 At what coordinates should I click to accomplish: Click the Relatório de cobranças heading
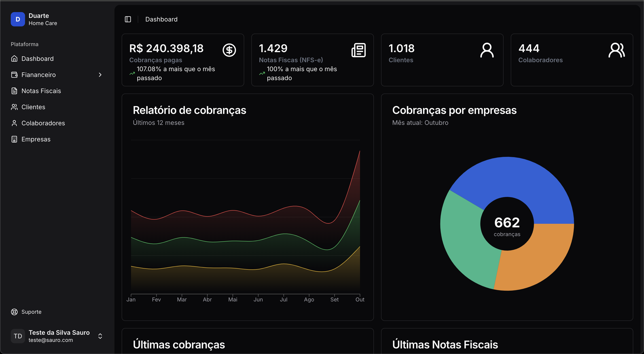tap(189, 110)
